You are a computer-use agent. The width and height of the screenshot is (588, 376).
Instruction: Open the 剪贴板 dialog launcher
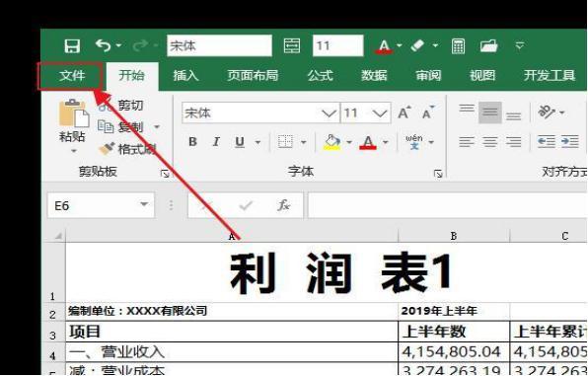(x=165, y=174)
